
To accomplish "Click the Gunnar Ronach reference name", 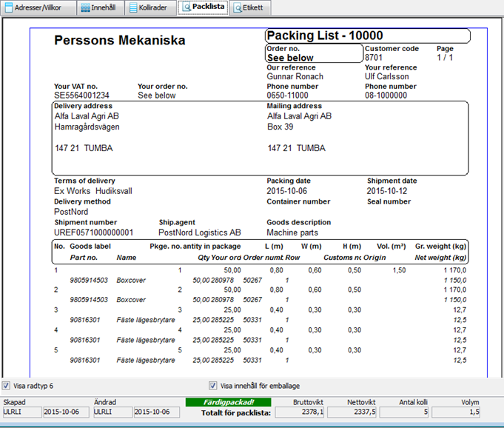I will coord(295,76).
